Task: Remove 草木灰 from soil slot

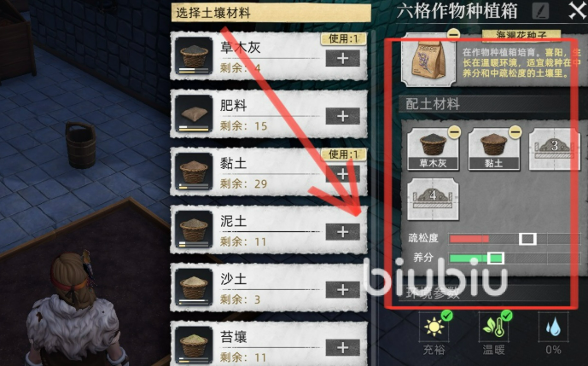Action: coord(454,132)
